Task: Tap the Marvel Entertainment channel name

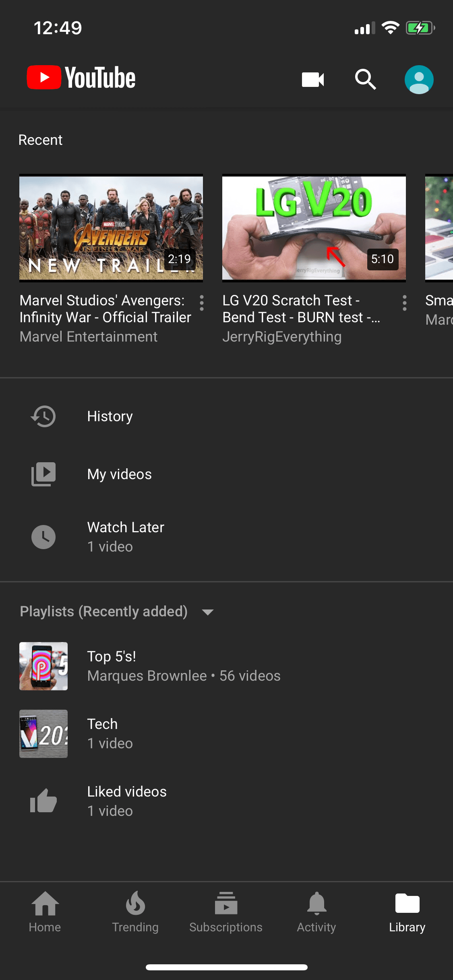Action: (x=89, y=337)
